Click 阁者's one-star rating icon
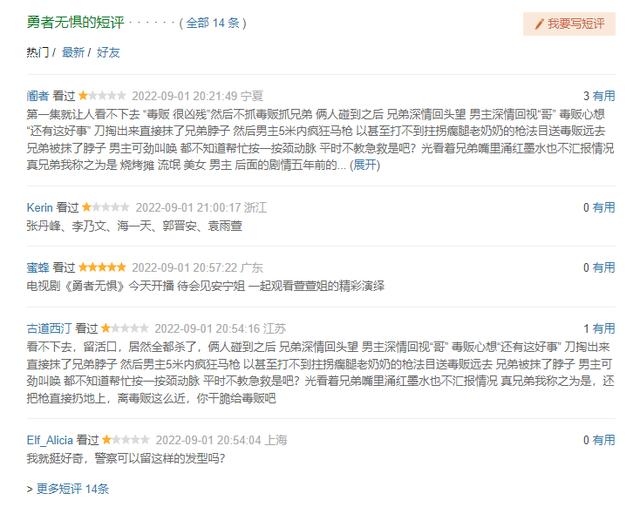Screen dimensions: 640x507 pos(102,96)
